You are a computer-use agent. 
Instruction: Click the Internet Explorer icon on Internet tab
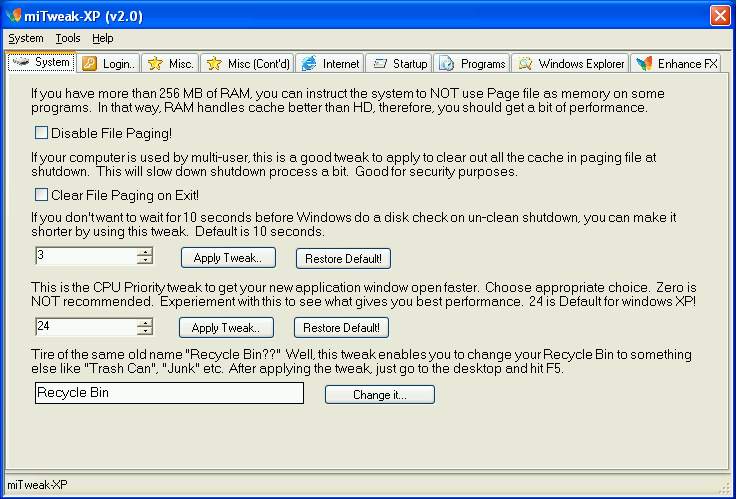point(309,63)
